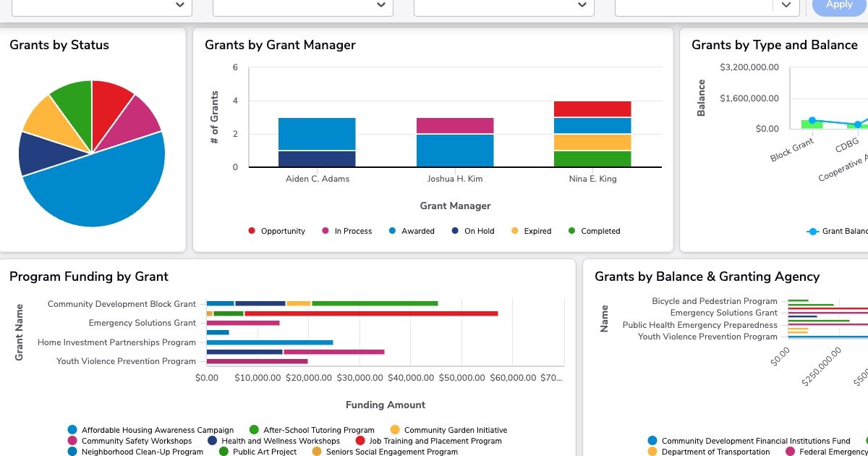Toggle the In Process legend item
Viewport: 868px width, 456px height.
point(346,231)
